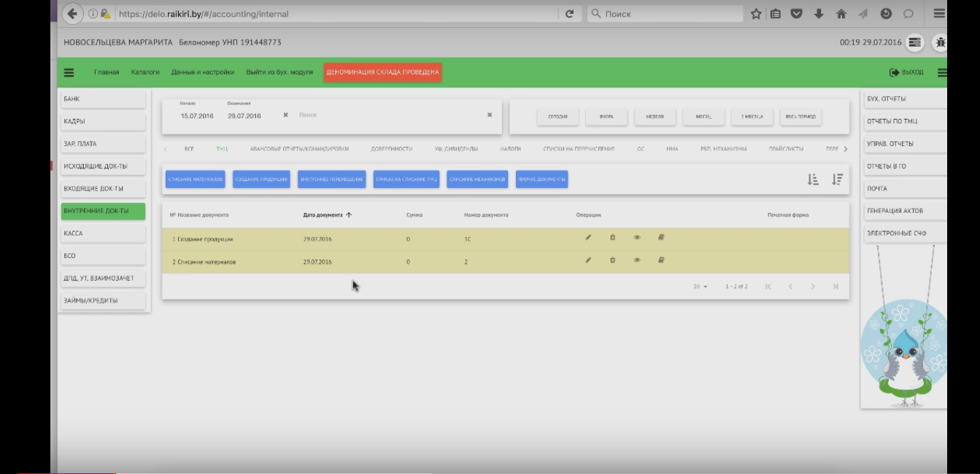Edit the Списание материалов document with pencil icon
Viewport: 980px width, 474px height.
pyautogui.click(x=588, y=260)
